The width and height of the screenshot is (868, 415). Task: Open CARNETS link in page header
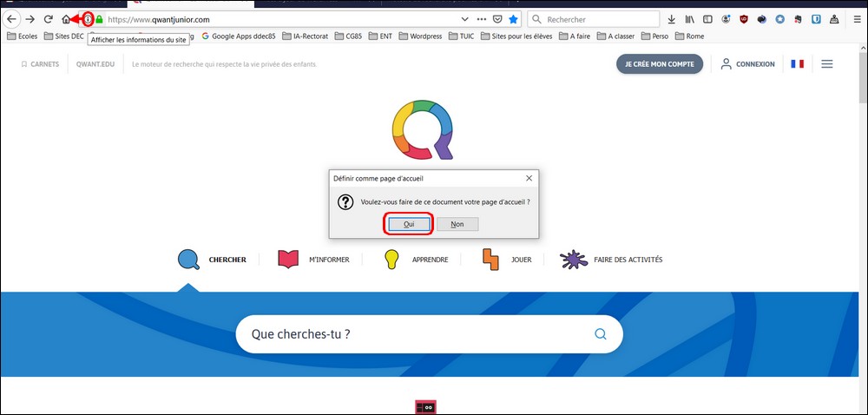pos(40,64)
